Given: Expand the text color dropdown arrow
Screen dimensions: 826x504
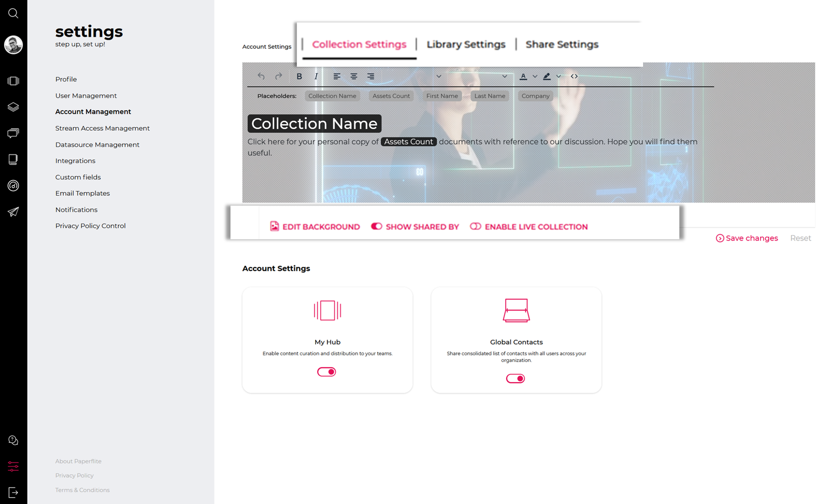Looking at the screenshot, I should point(535,76).
